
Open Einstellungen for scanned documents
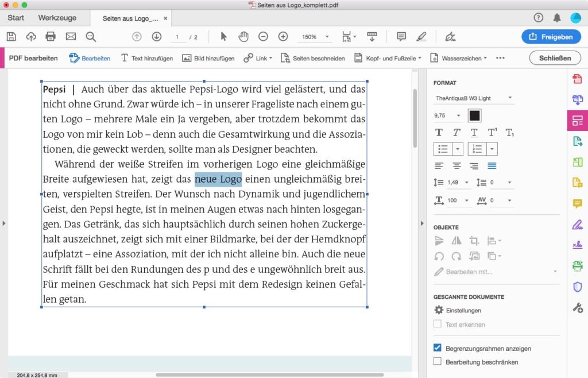click(x=458, y=310)
